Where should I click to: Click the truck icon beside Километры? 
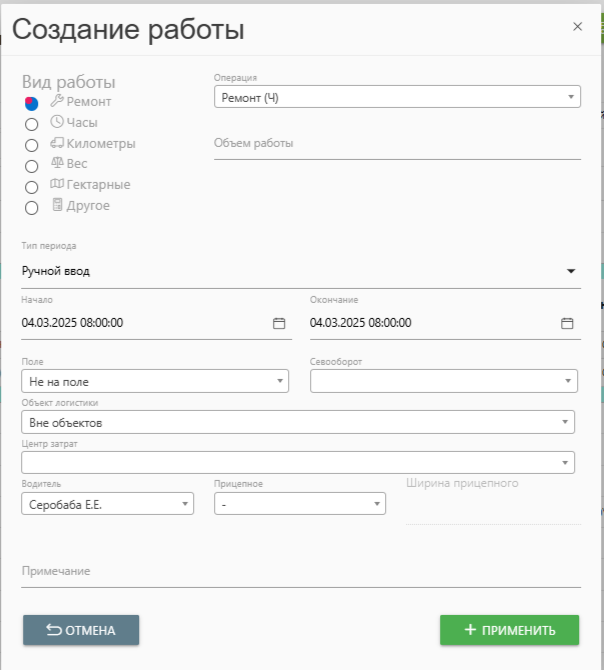pyautogui.click(x=57, y=143)
